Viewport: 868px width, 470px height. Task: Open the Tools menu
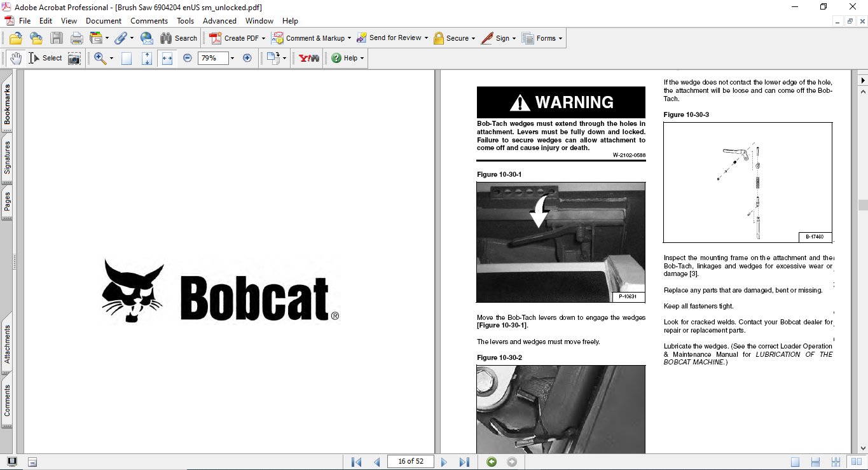click(x=186, y=21)
